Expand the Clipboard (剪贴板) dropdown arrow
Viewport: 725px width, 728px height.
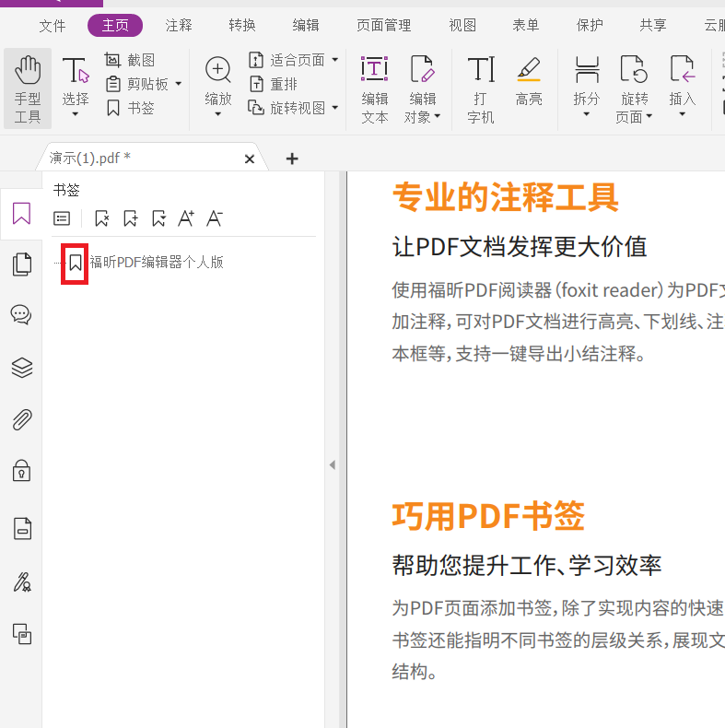click(178, 84)
